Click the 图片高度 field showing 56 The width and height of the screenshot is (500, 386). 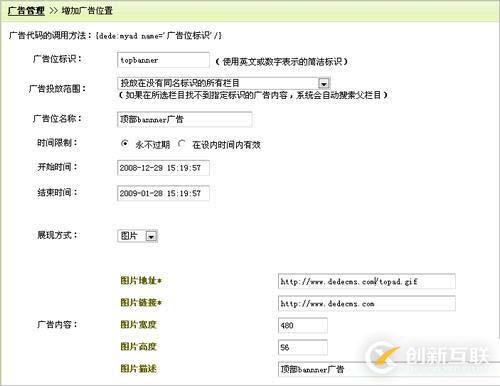(303, 347)
